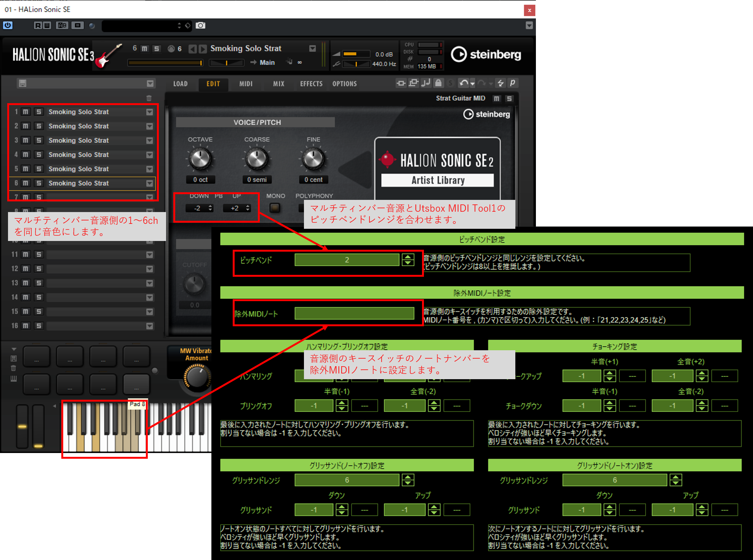This screenshot has width=753, height=560.
Task: Click the プリングオフ 半音(-1) value field
Action: tap(314, 406)
